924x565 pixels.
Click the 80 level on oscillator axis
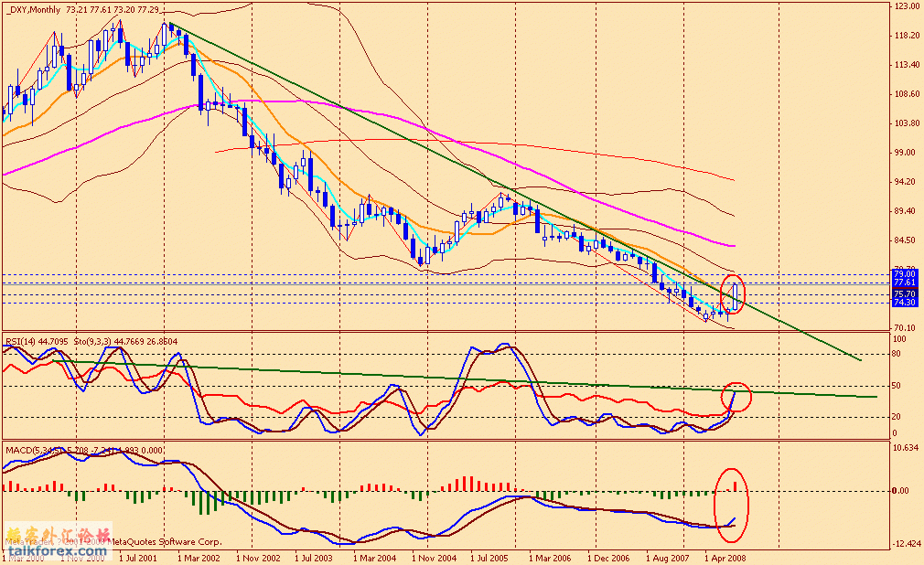click(x=897, y=354)
